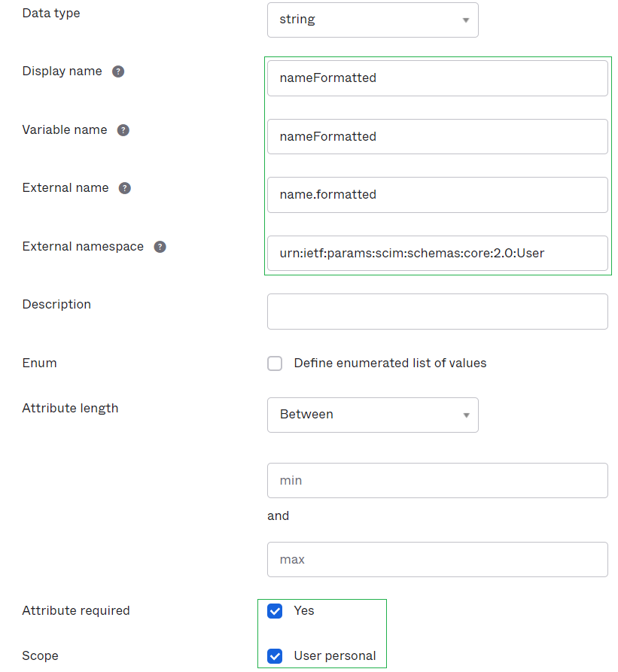Image resolution: width=618 pixels, height=672 pixels.
Task: Focus the max attribute length field
Action: click(437, 560)
